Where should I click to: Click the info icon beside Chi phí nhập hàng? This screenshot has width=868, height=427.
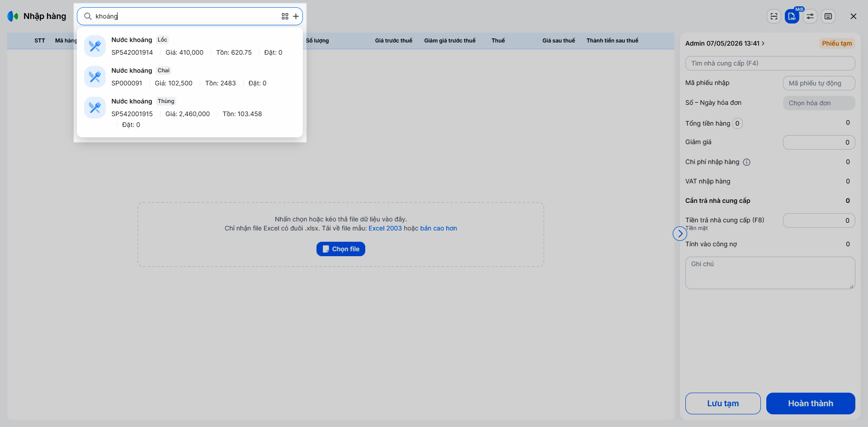point(747,162)
